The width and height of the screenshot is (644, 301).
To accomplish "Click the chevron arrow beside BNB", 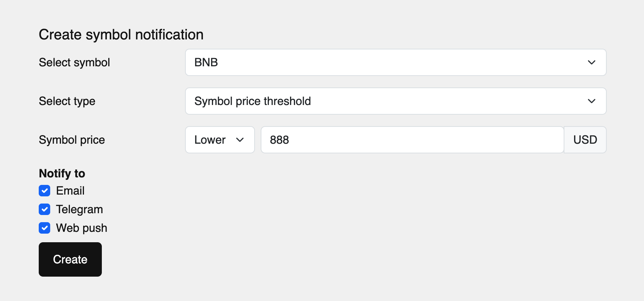I will [591, 62].
